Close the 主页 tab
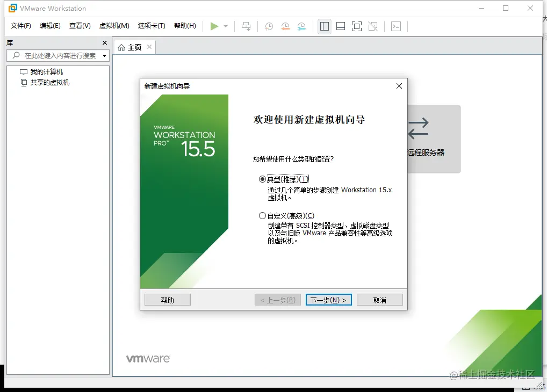The width and height of the screenshot is (547, 392). click(x=149, y=47)
